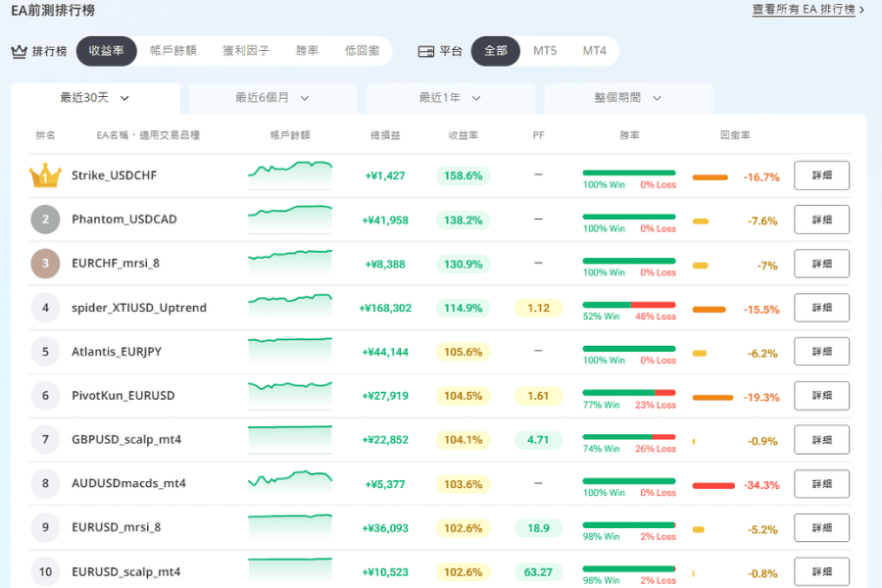Click the PivotKun_EURUSD EA name

(122, 396)
